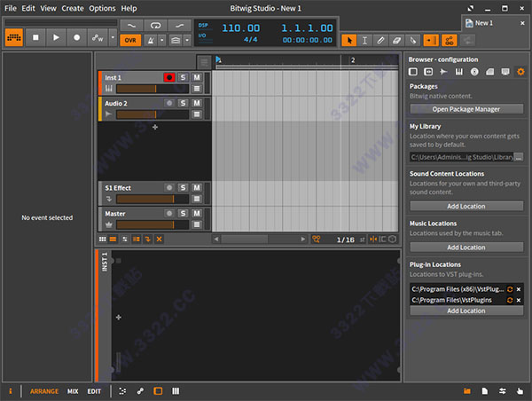The width and height of the screenshot is (532, 401).
Task: Select the pen tool
Action: coord(380,41)
